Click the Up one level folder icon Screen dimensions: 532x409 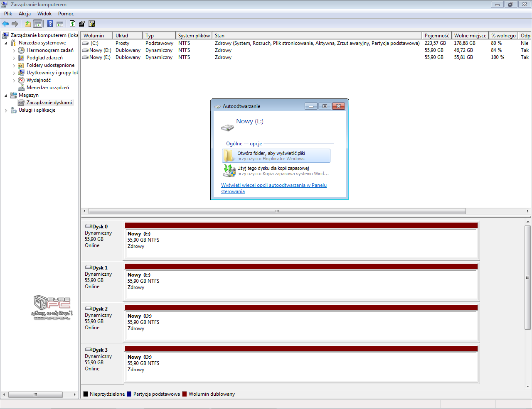click(27, 24)
